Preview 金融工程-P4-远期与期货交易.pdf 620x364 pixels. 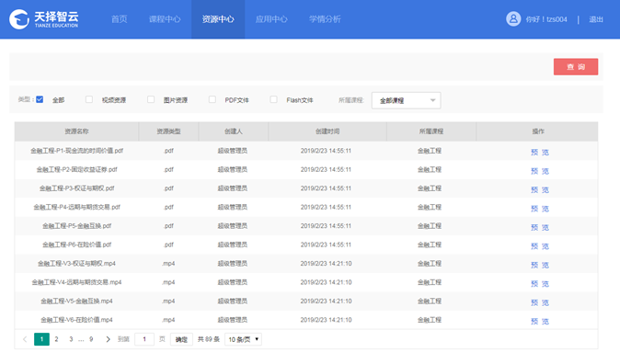pos(540,209)
